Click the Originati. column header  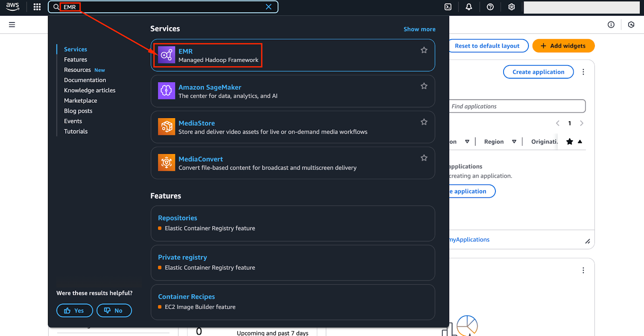[545, 141]
